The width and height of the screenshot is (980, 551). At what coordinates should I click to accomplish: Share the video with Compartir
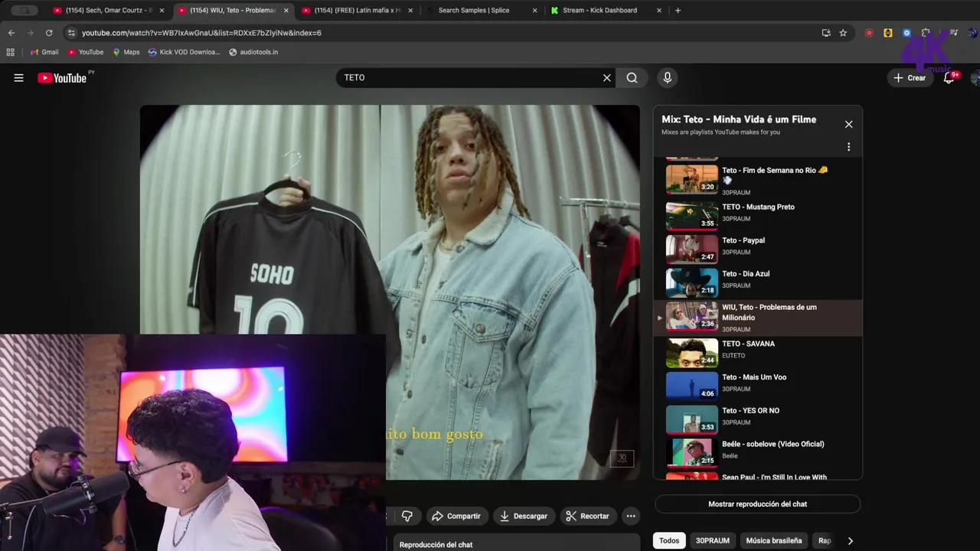point(456,516)
